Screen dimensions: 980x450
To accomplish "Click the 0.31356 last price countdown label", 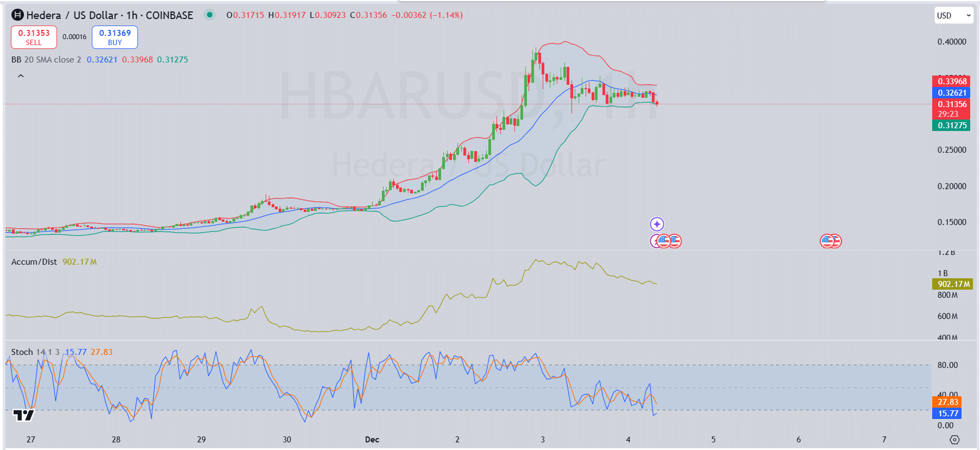I will click(952, 109).
